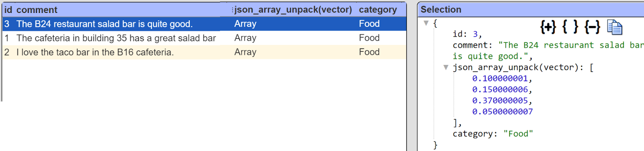This screenshot has width=644, height=151.
Task: Select the building 35 cafeteria comment row
Action: tap(204, 38)
